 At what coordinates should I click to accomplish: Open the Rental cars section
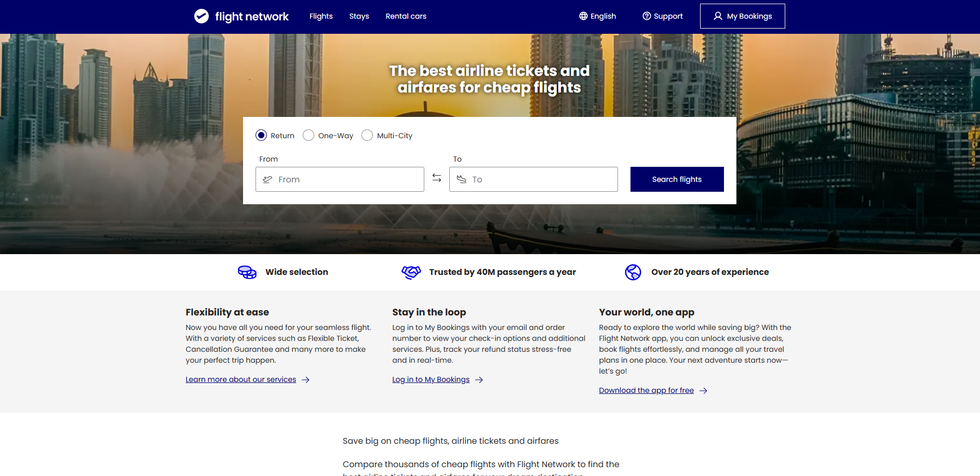pos(406,16)
